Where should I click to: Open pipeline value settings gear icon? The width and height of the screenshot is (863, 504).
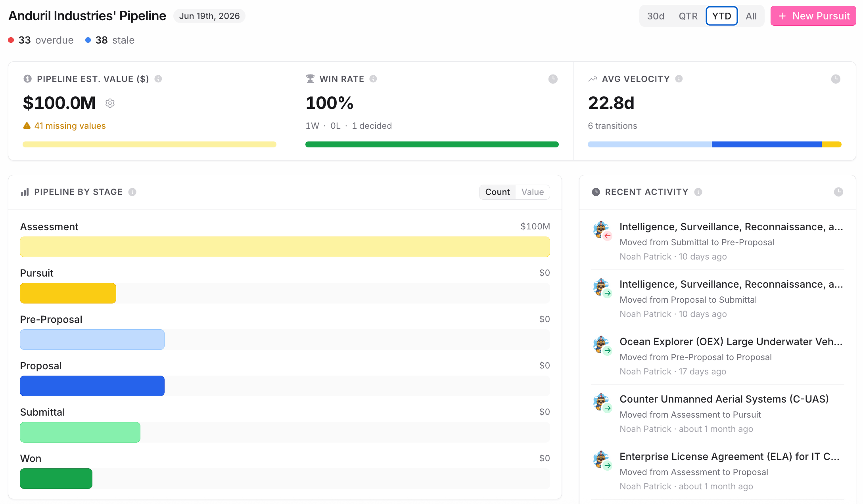point(110,103)
